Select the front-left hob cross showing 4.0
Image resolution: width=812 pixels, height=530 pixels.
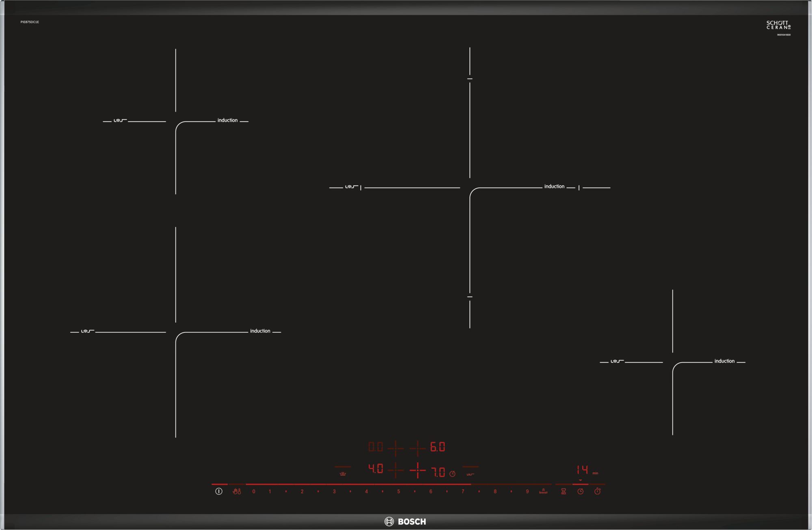(395, 470)
